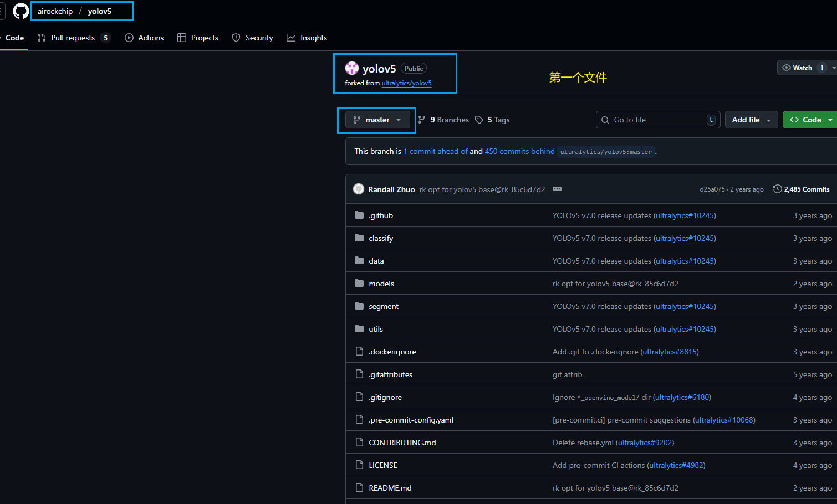Click the .dockerignore file icon

pyautogui.click(x=359, y=351)
